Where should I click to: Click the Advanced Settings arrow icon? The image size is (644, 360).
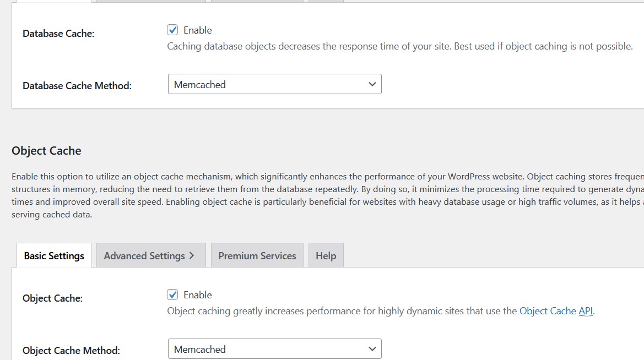[192, 256]
